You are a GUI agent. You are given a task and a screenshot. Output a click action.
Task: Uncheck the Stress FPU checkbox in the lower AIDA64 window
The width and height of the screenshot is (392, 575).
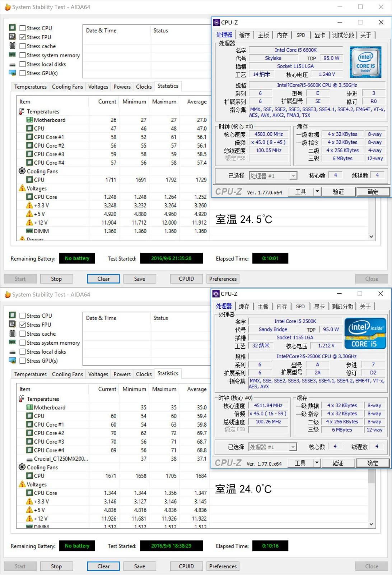point(23,325)
